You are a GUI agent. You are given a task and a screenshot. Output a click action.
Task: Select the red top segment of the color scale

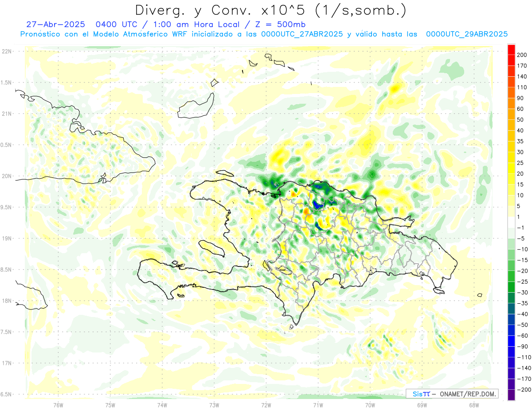[x=511, y=49]
